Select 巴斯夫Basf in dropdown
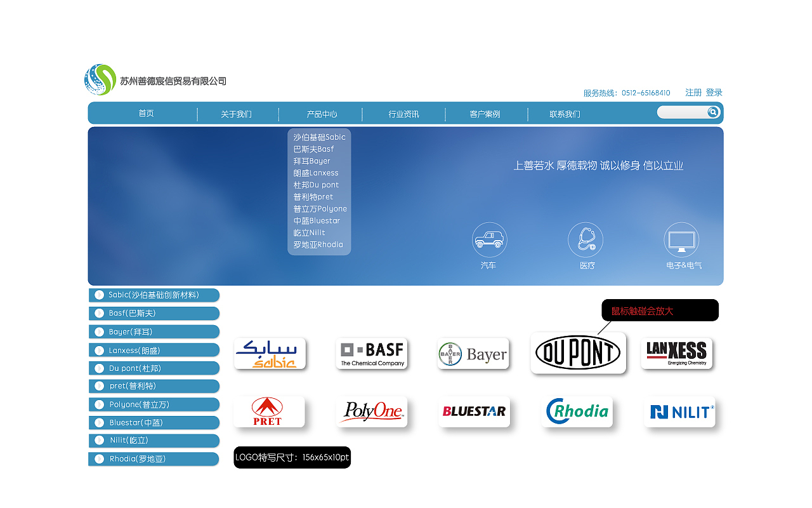 pyautogui.click(x=313, y=149)
